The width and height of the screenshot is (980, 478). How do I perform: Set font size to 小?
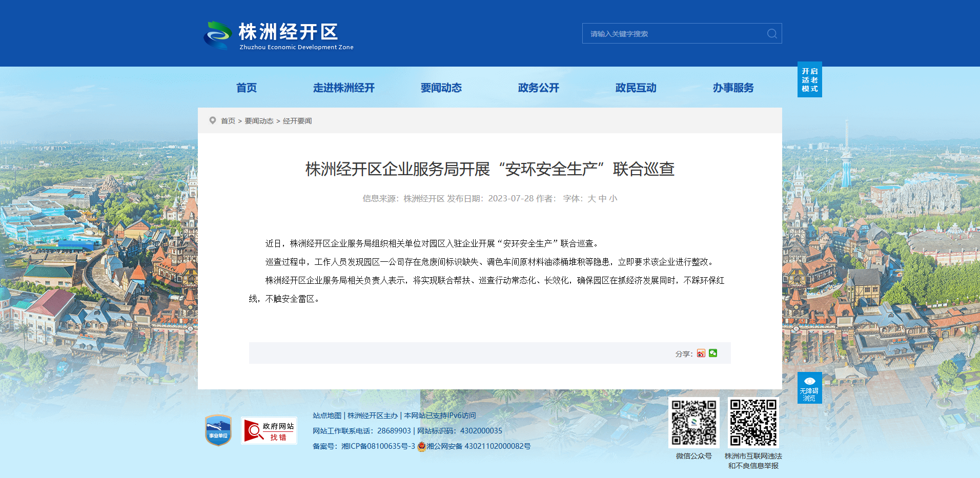tap(613, 199)
